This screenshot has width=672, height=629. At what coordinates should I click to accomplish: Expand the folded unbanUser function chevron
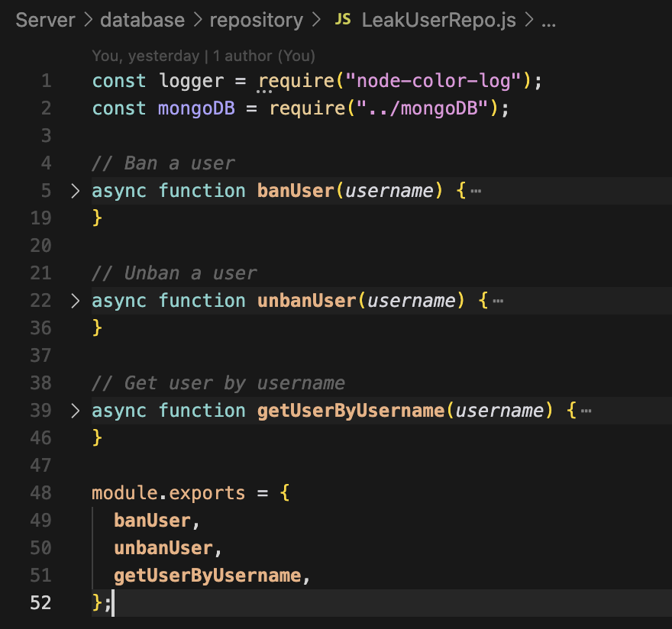75,301
